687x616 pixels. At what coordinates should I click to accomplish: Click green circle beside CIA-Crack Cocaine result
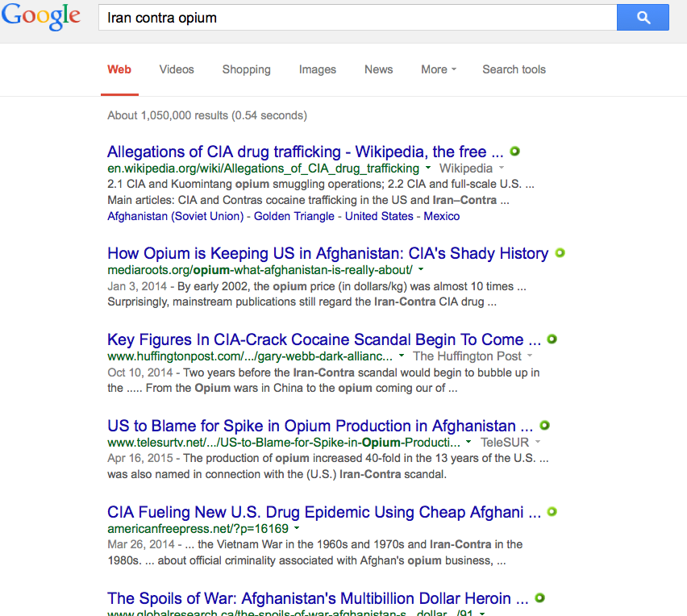(x=552, y=339)
